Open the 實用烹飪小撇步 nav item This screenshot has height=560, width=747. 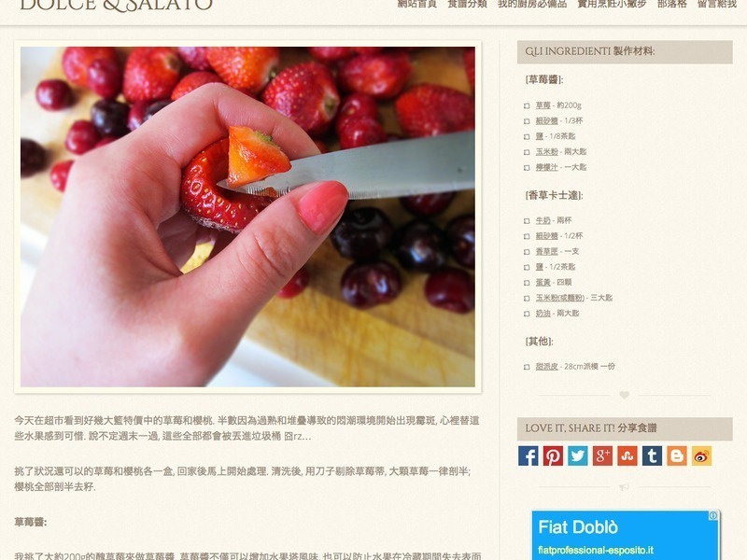point(612,4)
